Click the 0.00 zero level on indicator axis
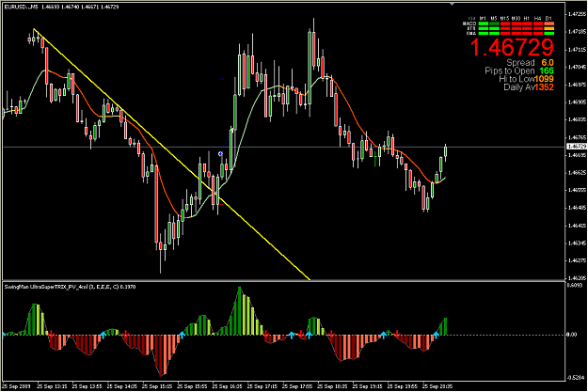The height and width of the screenshot is (392, 588). pos(571,335)
